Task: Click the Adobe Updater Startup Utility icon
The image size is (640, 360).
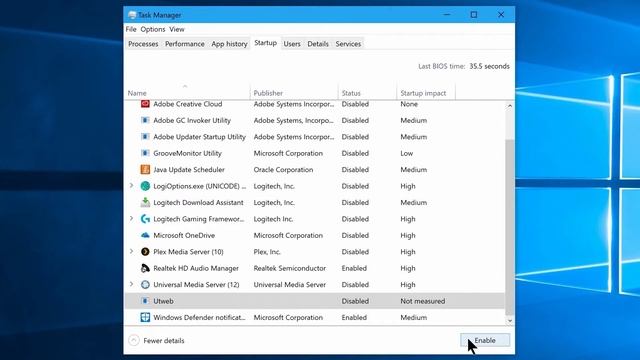Action: [x=145, y=136]
